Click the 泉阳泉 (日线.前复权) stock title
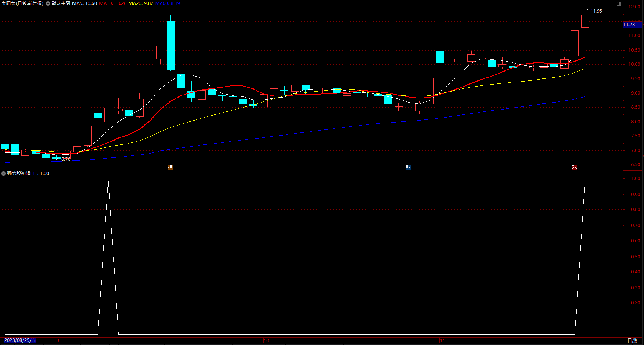This screenshot has width=644, height=345. [23, 3]
